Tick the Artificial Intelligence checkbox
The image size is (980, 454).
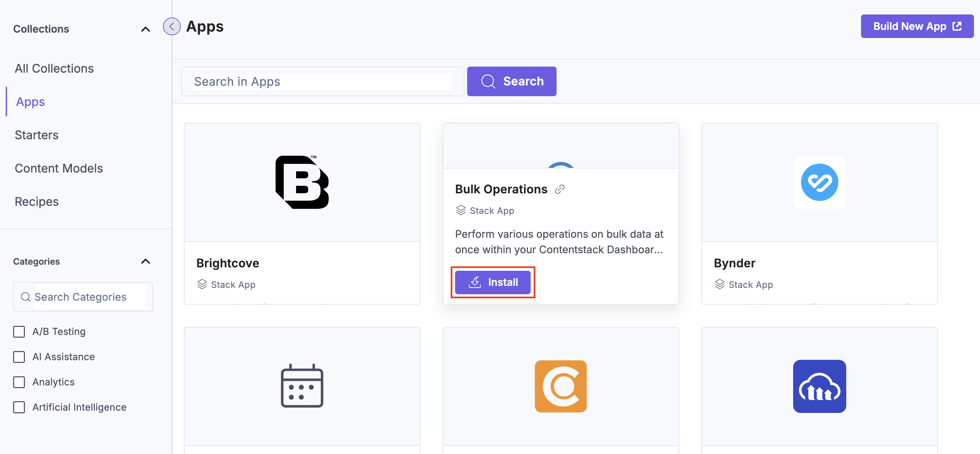(x=19, y=407)
